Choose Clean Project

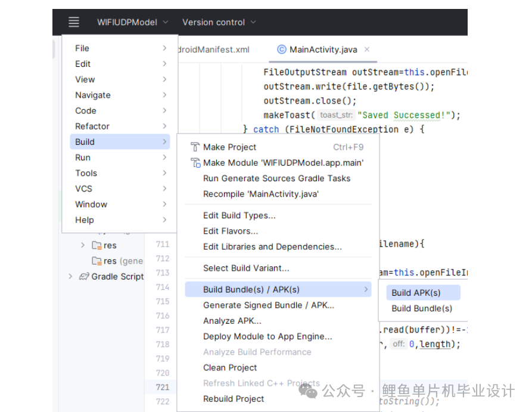pyautogui.click(x=278, y=367)
